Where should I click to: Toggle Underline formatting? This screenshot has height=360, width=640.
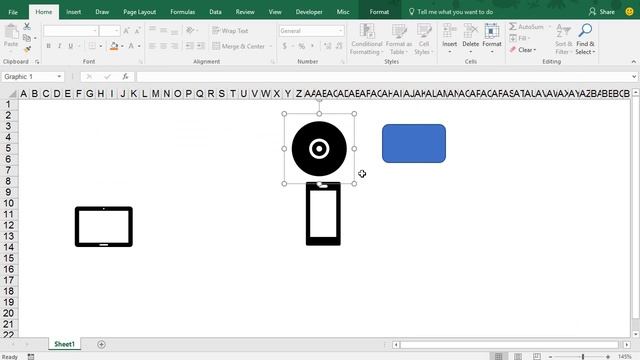[71, 46]
